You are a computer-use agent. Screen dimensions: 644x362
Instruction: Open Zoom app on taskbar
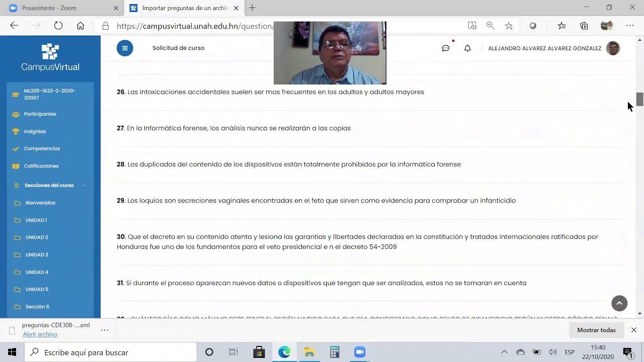(x=360, y=352)
